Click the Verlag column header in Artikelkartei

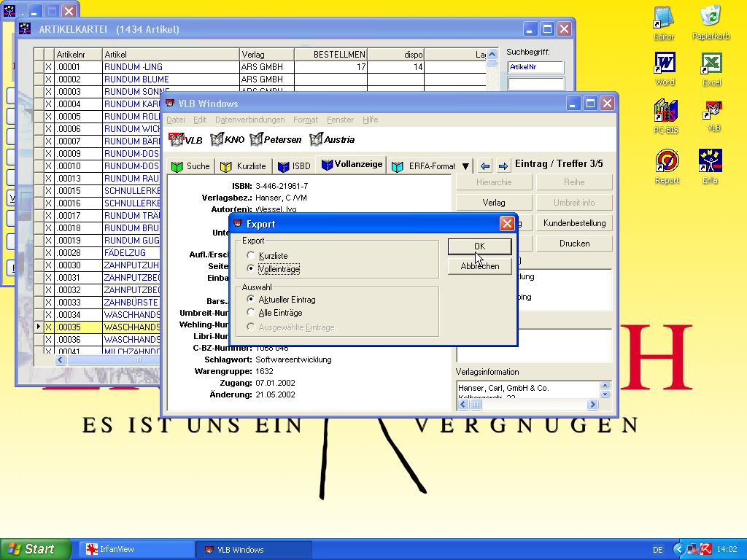[x=266, y=54]
